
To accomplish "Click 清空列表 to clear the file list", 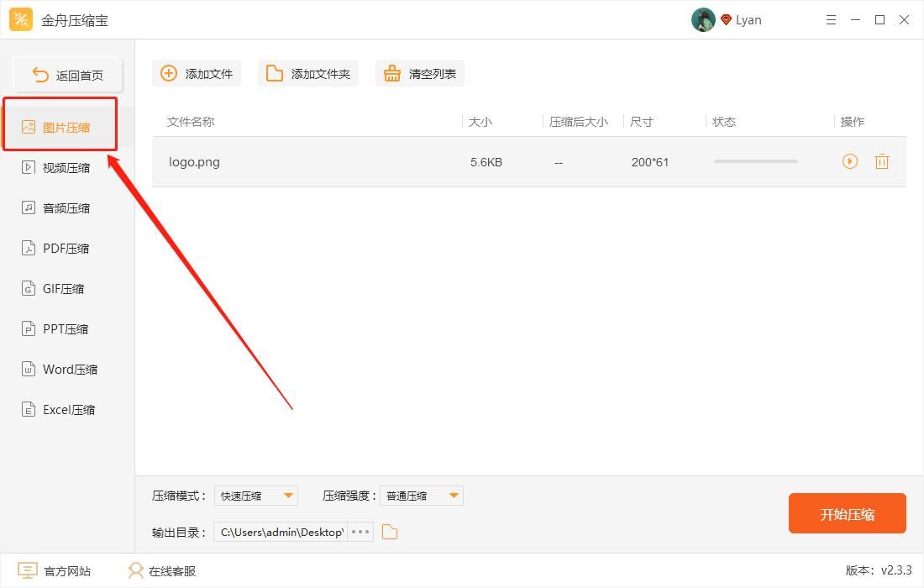I will coord(419,73).
